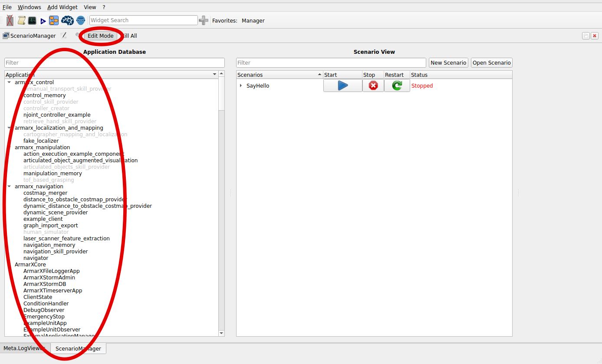Open the scroll-shaped log viewer icon
Image resolution: width=602 pixels, height=364 pixels.
point(21,20)
